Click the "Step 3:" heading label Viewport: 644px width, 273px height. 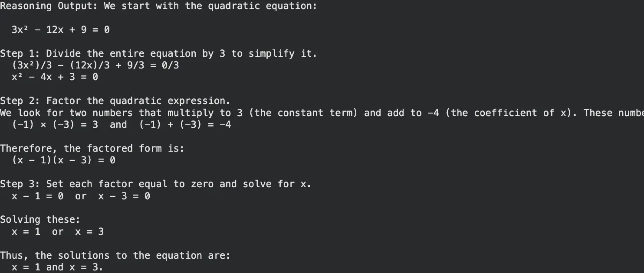(x=20, y=184)
